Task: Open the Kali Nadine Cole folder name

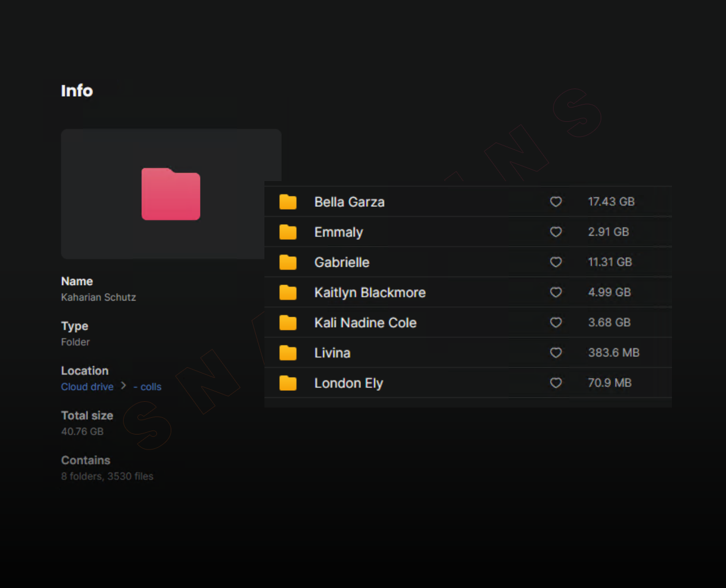Action: tap(365, 322)
